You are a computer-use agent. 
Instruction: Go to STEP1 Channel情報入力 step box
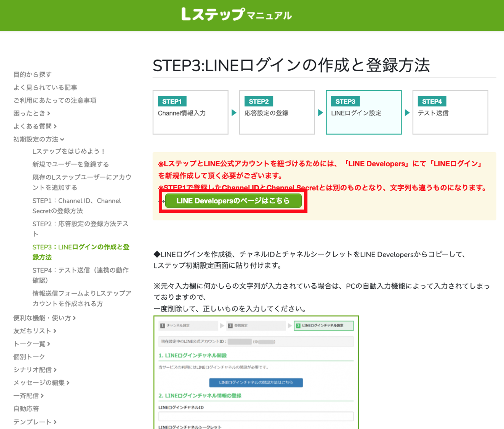click(x=190, y=112)
